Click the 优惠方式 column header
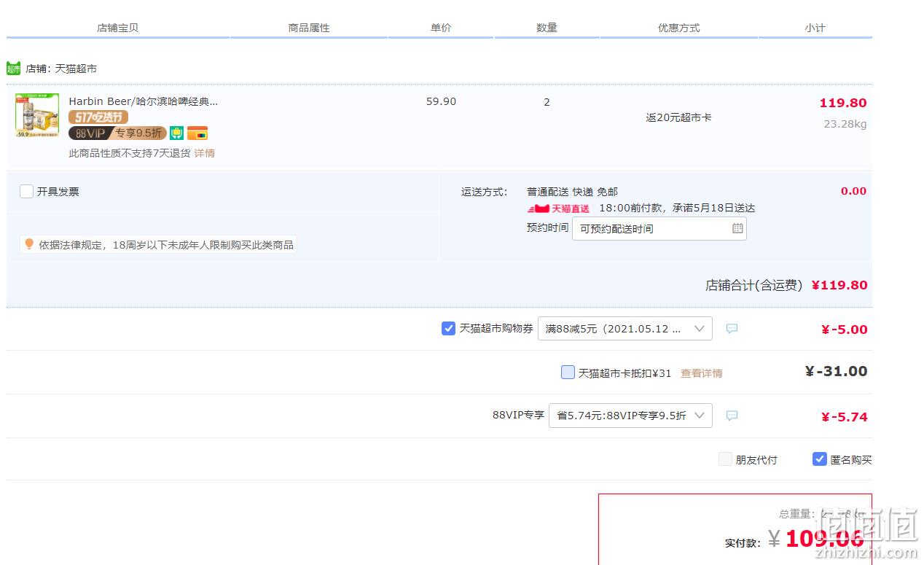Screen dimensions: 924x565 tap(678, 28)
